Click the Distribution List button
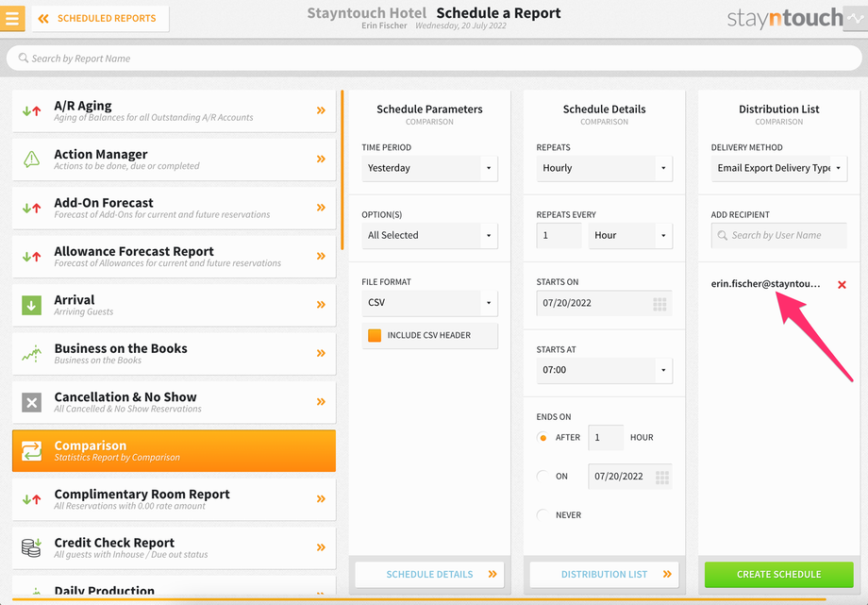Viewport: 868px width, 605px height. click(604, 575)
